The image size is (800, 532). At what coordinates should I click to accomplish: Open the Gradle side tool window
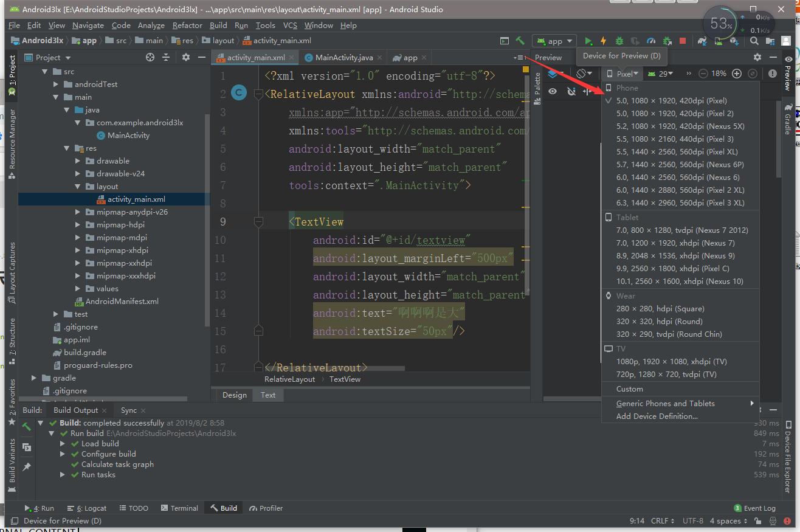[788, 119]
